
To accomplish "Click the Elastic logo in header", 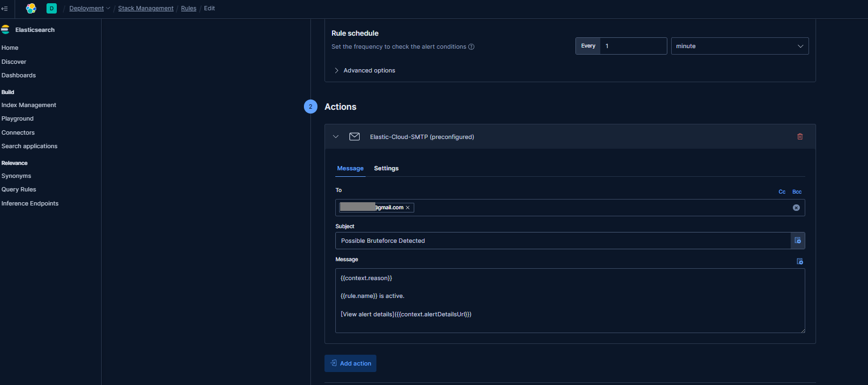I will point(31,8).
